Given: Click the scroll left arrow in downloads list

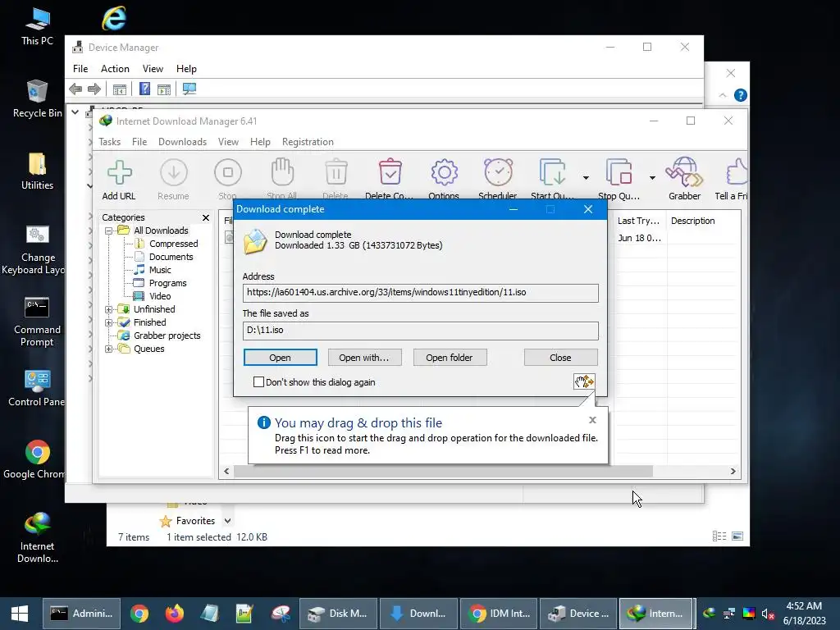Looking at the screenshot, I should (226, 472).
